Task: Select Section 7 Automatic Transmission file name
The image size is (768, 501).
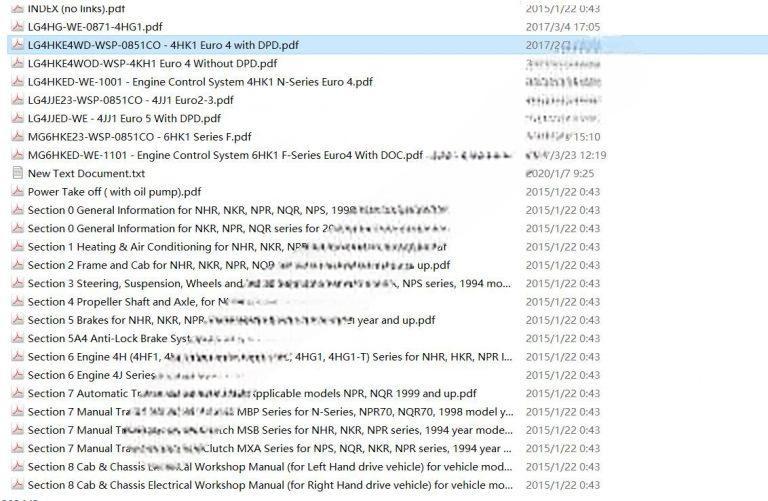Action: coord(252,394)
